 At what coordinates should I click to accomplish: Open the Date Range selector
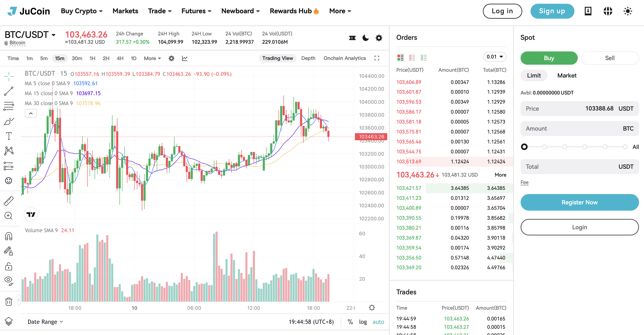[x=45, y=322]
